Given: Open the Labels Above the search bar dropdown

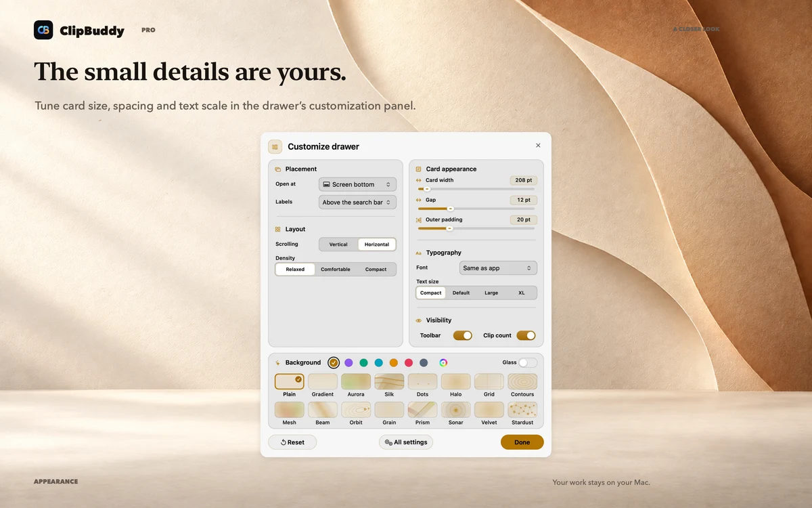Looking at the screenshot, I should pos(357,202).
